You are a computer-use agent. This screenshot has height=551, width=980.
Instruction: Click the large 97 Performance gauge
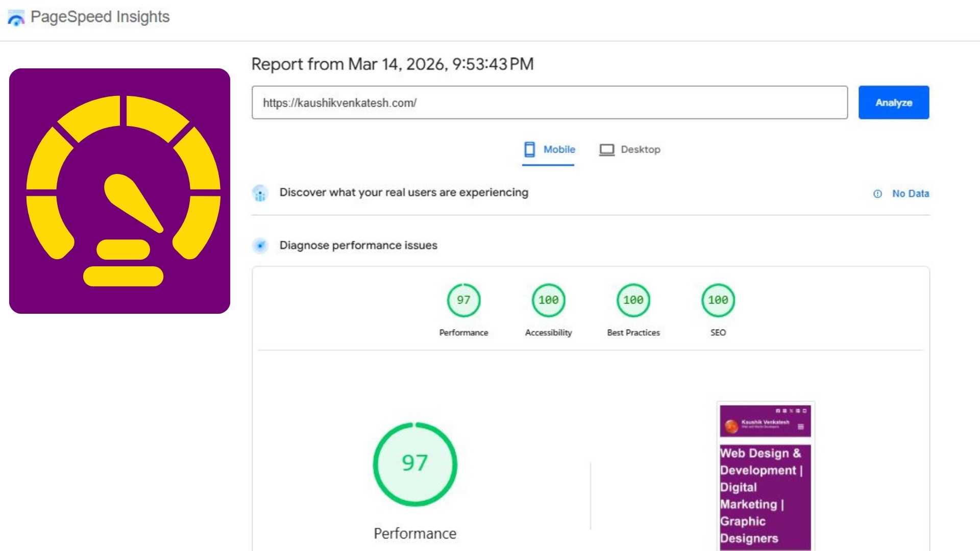click(415, 464)
